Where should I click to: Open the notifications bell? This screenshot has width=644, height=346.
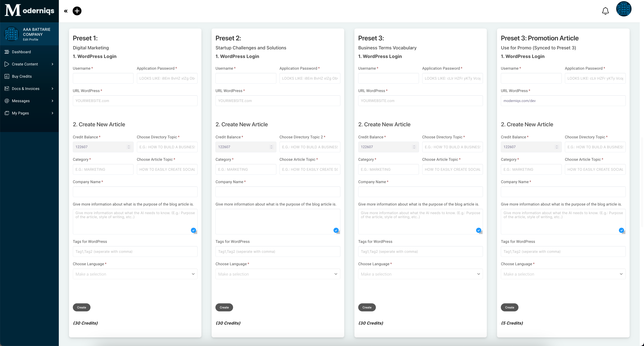click(605, 11)
